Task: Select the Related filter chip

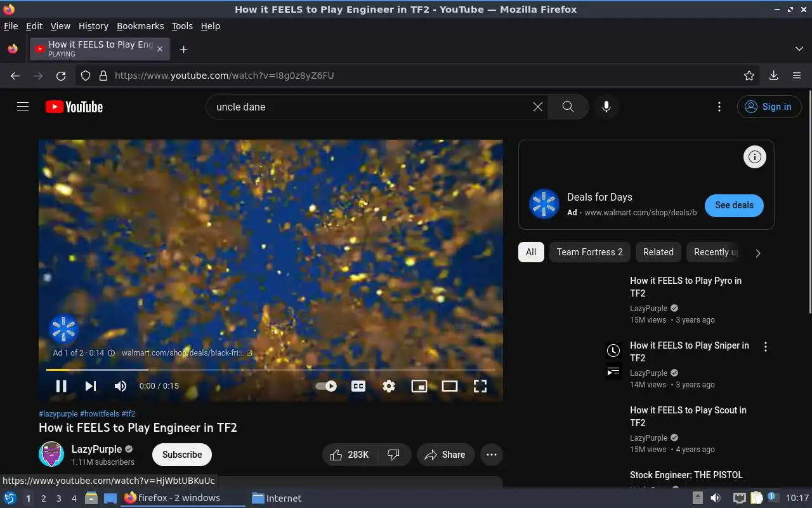Action: point(658,252)
